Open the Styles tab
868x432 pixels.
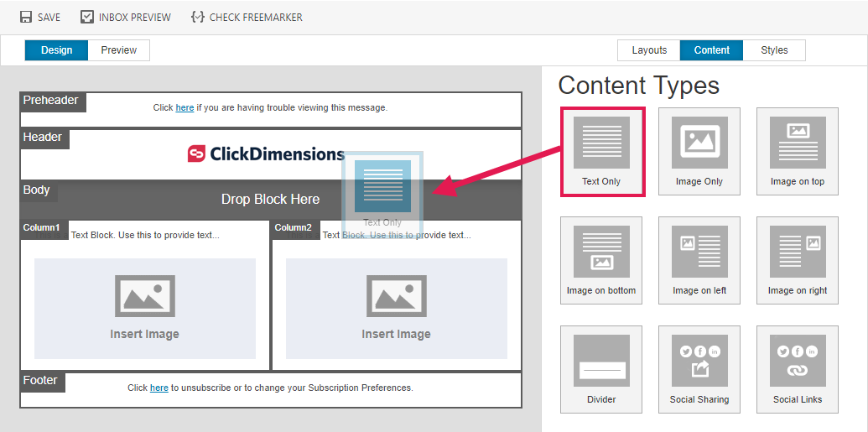pyautogui.click(x=774, y=49)
